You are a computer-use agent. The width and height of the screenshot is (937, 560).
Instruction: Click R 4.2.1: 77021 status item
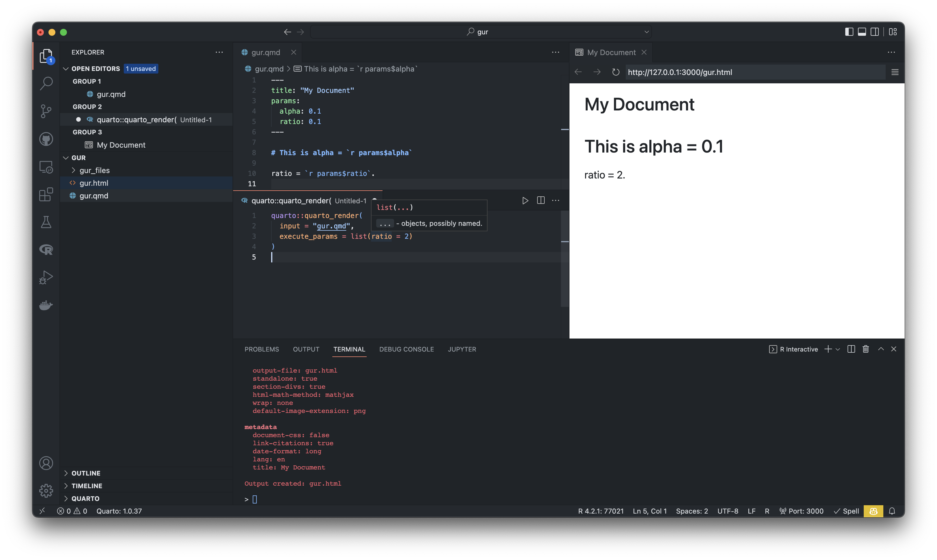601,511
